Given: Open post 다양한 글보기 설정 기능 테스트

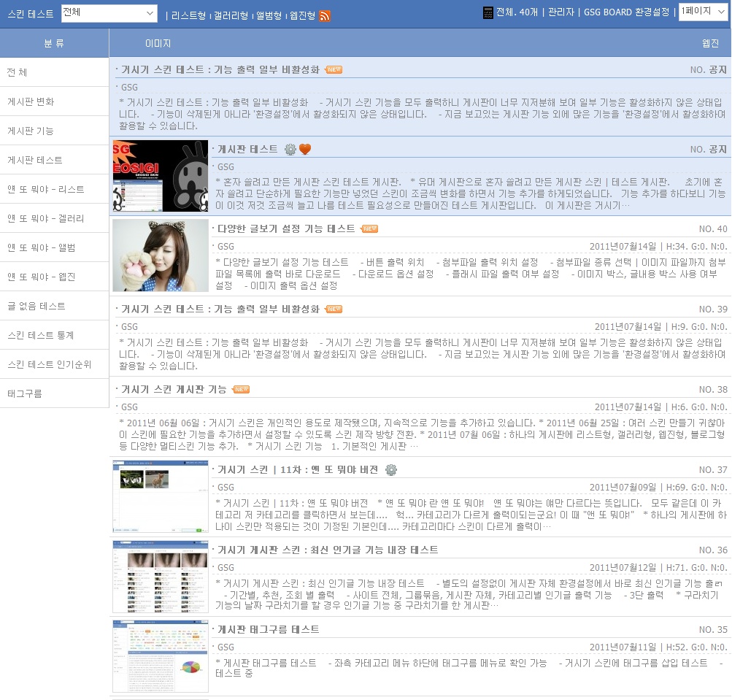Looking at the screenshot, I should (x=286, y=228).
